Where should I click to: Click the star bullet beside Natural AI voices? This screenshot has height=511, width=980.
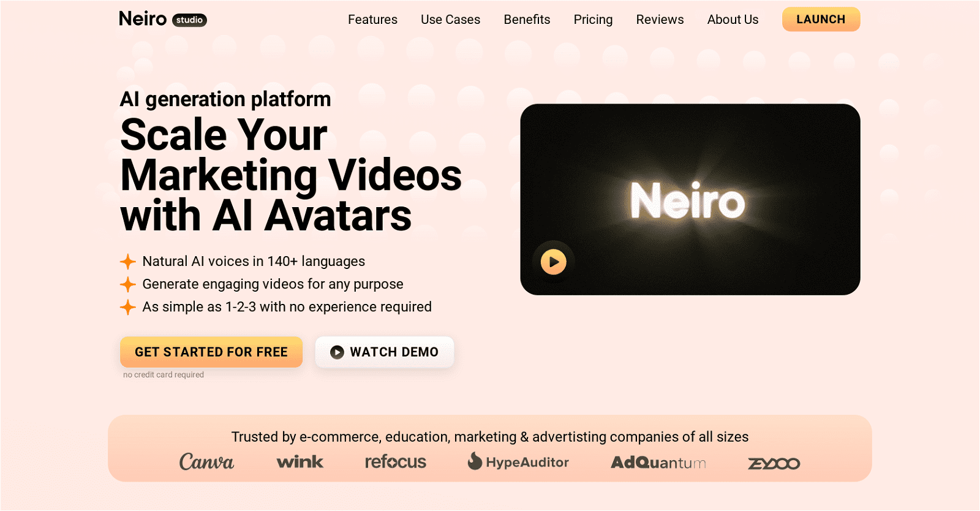127,262
